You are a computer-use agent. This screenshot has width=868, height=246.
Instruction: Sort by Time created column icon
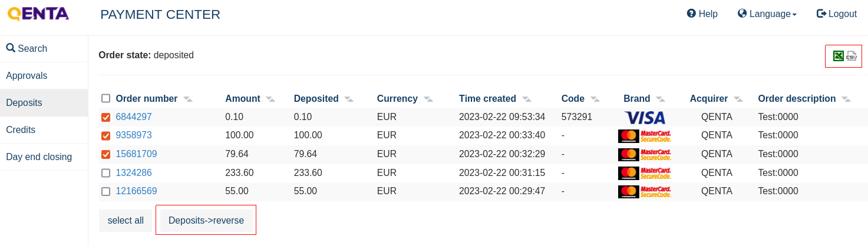tap(526, 99)
